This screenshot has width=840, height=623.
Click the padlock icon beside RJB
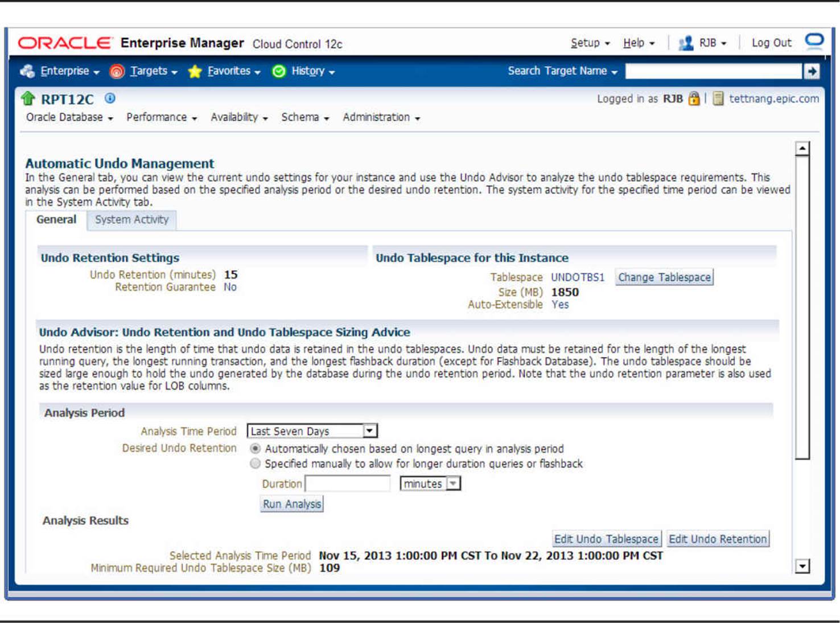tap(694, 99)
